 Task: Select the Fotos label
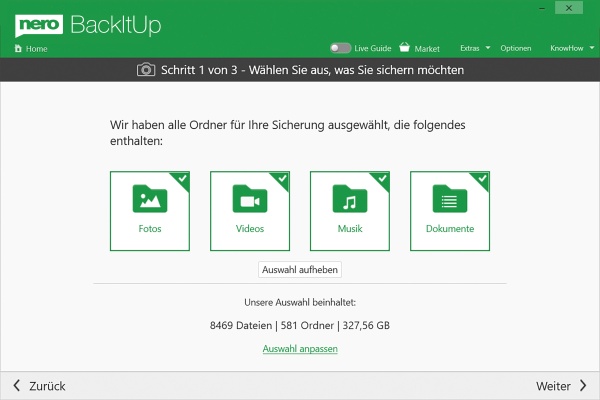pos(150,229)
